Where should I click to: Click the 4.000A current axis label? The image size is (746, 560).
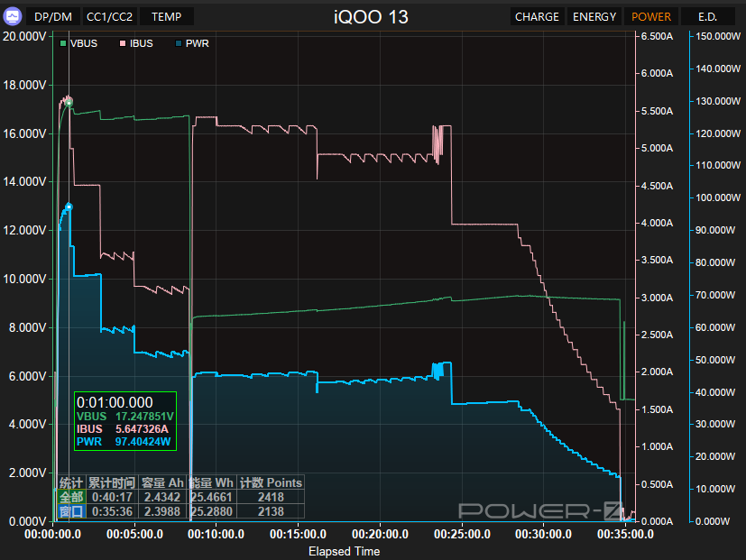(x=657, y=223)
